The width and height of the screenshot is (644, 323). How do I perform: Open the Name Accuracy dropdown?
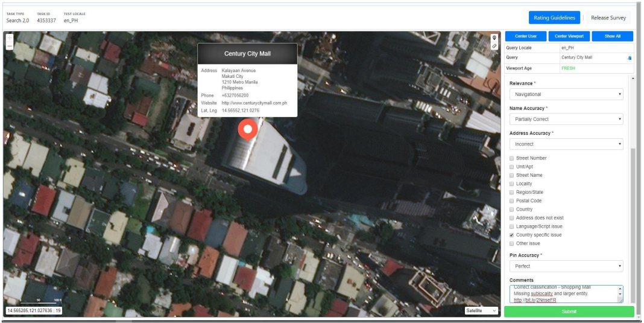pos(566,119)
